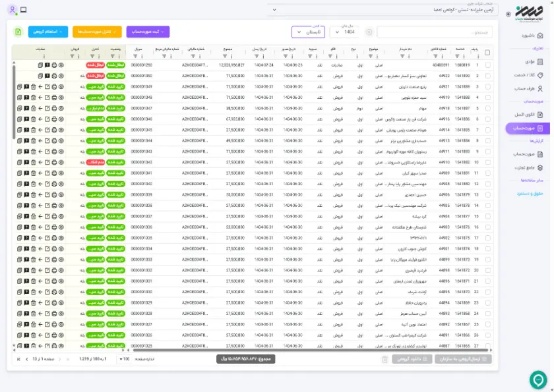Click the purple ثبت صورت‌حساب button
This screenshot has height=392, width=554.
pyautogui.click(x=148, y=32)
